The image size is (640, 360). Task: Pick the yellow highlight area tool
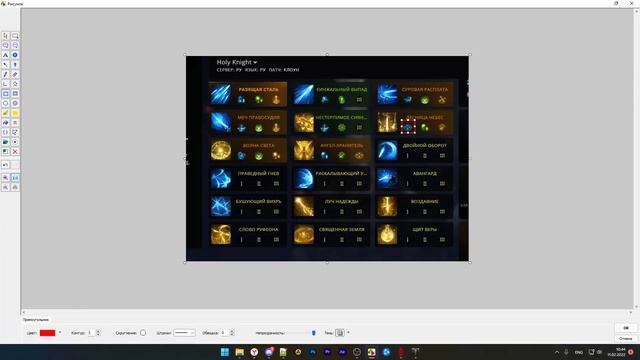(15, 113)
